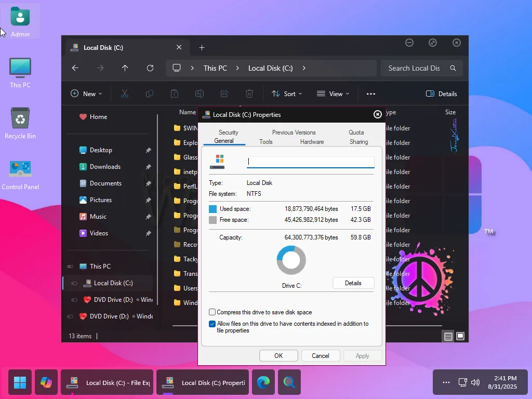
Task: Uncheck Allow files to have contents indexed
Action: [x=212, y=324]
